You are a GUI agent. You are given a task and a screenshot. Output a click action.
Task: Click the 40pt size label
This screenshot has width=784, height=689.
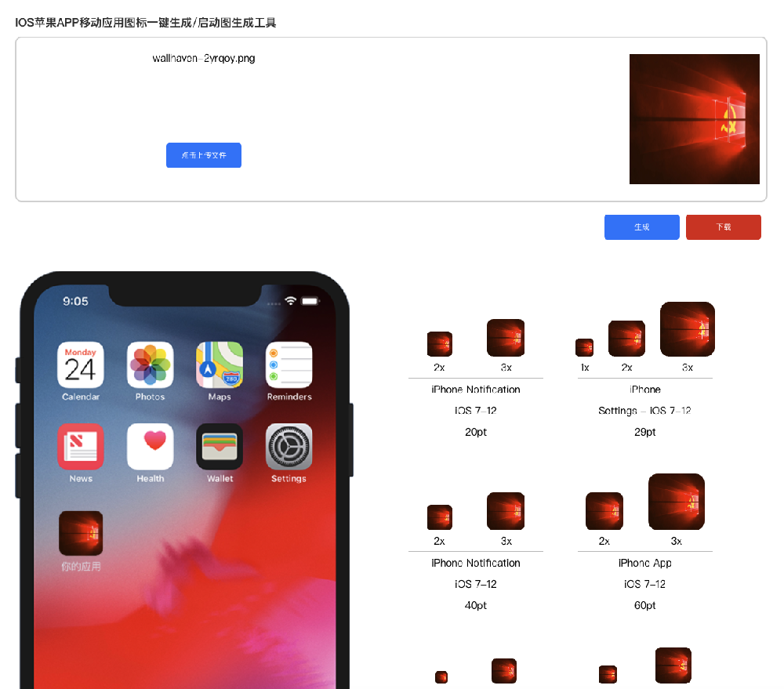476,605
